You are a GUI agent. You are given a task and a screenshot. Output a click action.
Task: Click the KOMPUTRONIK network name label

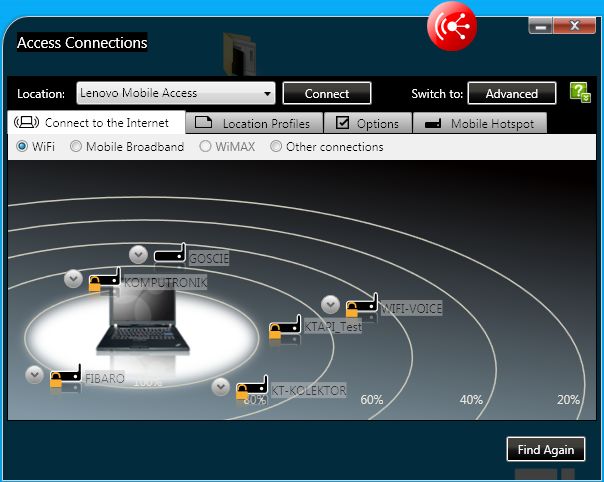click(x=166, y=282)
